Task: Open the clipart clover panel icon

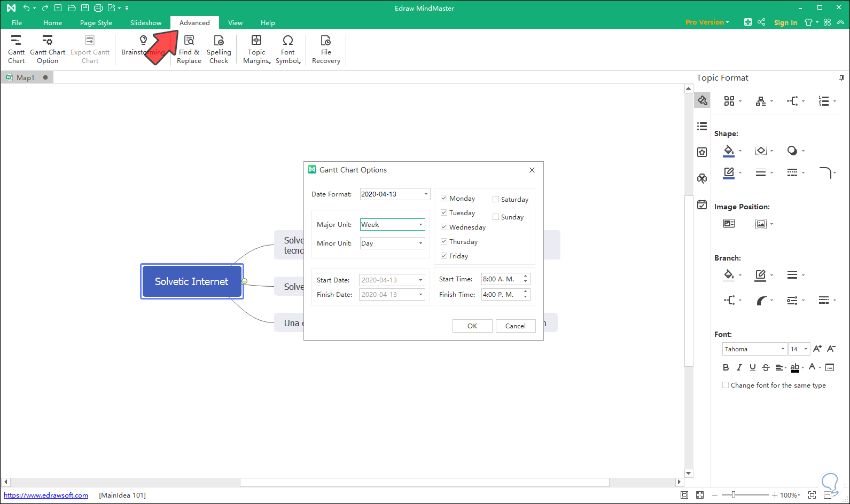Action: tap(702, 178)
